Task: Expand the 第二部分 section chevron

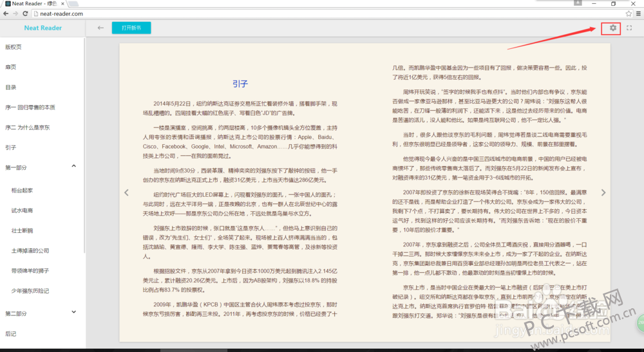Action: [x=74, y=312]
